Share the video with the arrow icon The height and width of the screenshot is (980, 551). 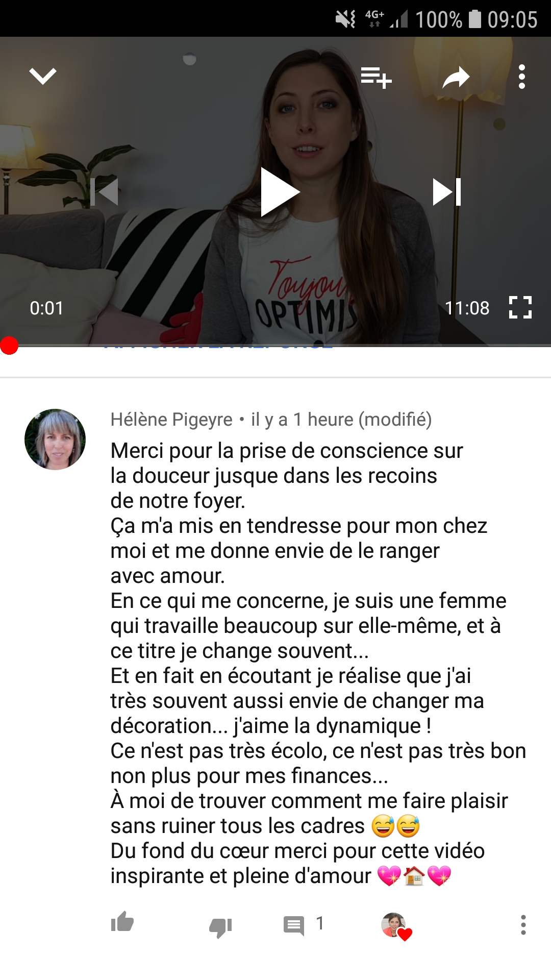click(456, 78)
